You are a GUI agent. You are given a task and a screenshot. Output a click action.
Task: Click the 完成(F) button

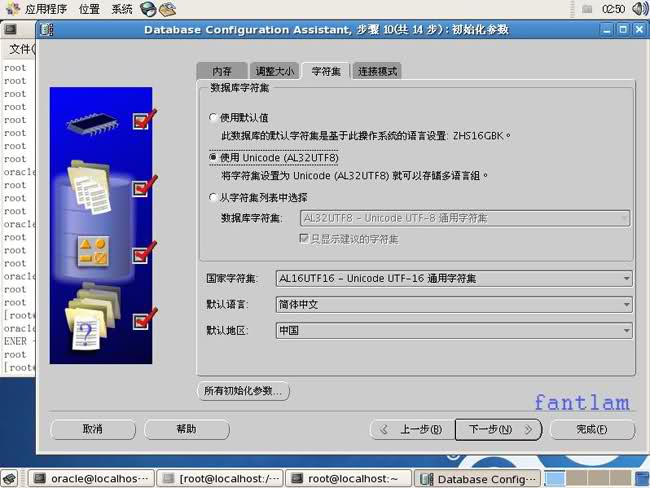(x=592, y=429)
